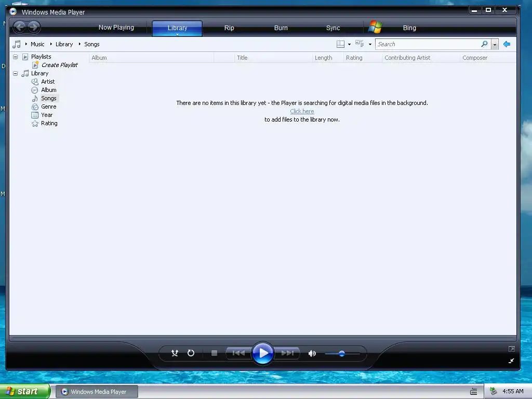Open the search options dropdown
This screenshot has height=399, width=532.
coord(495,45)
